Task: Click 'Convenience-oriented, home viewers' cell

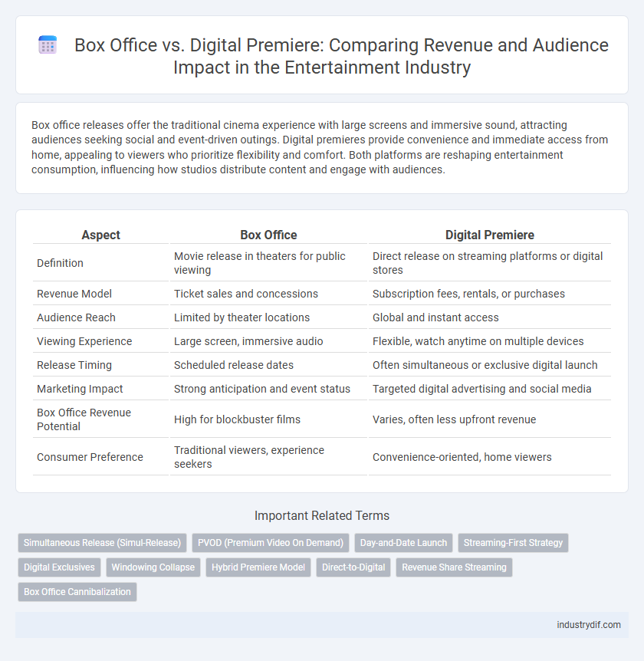Action: [x=490, y=457]
